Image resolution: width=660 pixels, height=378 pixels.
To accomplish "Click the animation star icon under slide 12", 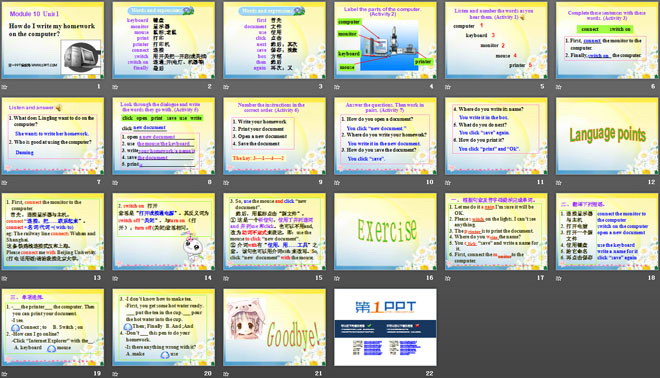I will [559, 183].
